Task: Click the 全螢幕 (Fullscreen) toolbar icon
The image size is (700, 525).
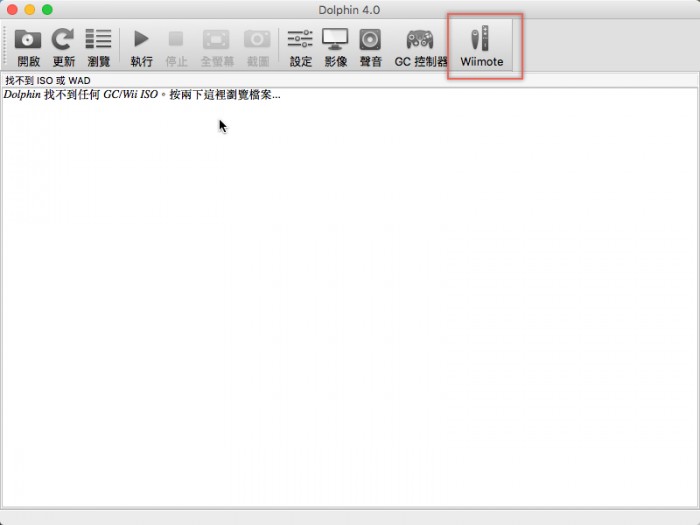Action: (x=216, y=39)
